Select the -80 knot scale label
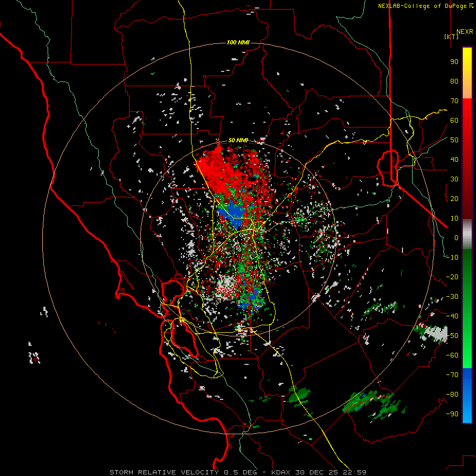Image resolution: width=476 pixels, height=476 pixels. click(x=452, y=395)
